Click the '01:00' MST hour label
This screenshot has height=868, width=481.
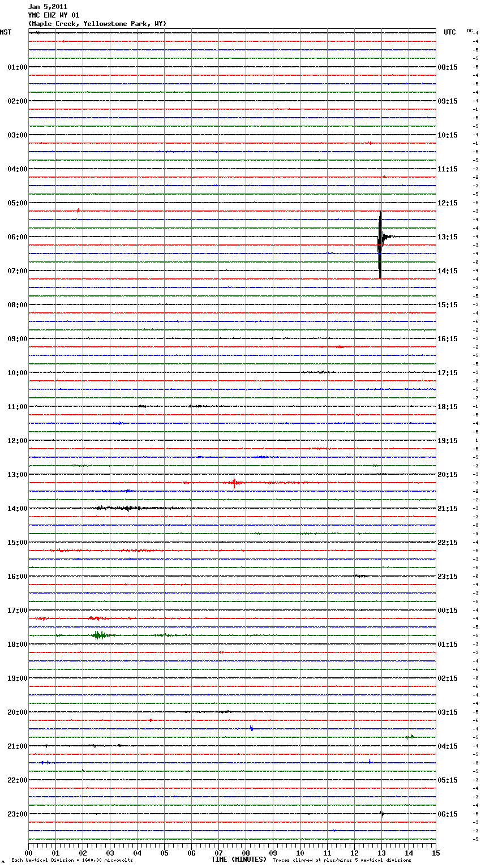point(18,67)
